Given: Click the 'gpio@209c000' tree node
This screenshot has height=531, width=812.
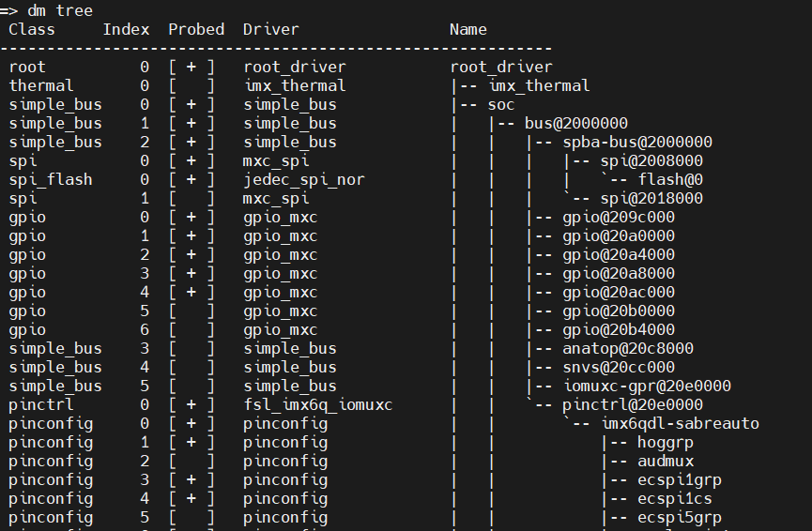Looking at the screenshot, I should coord(619,218).
